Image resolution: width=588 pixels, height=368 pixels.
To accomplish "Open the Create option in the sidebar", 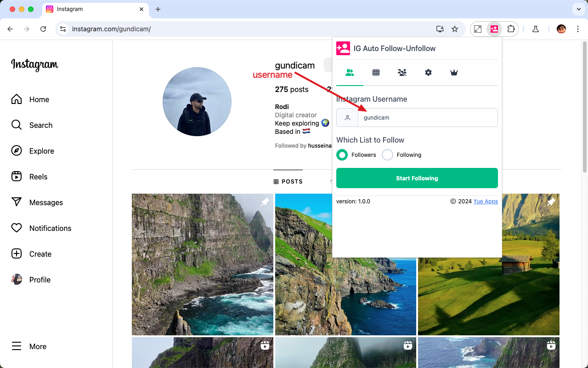I will click(x=40, y=254).
